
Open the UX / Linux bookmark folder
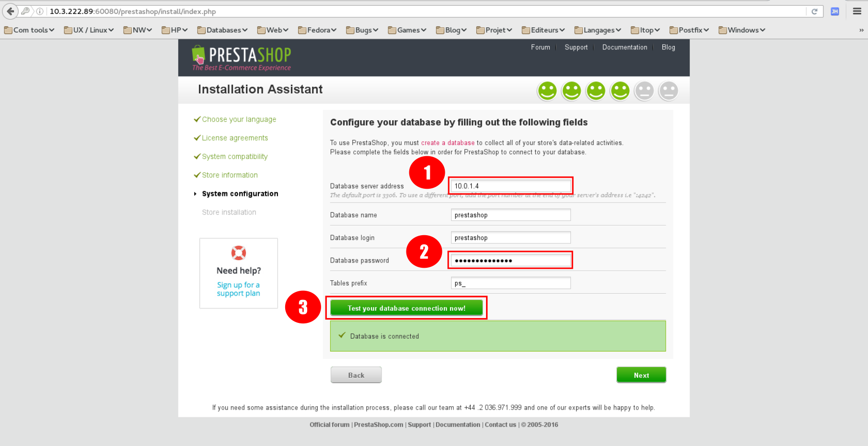[89, 30]
